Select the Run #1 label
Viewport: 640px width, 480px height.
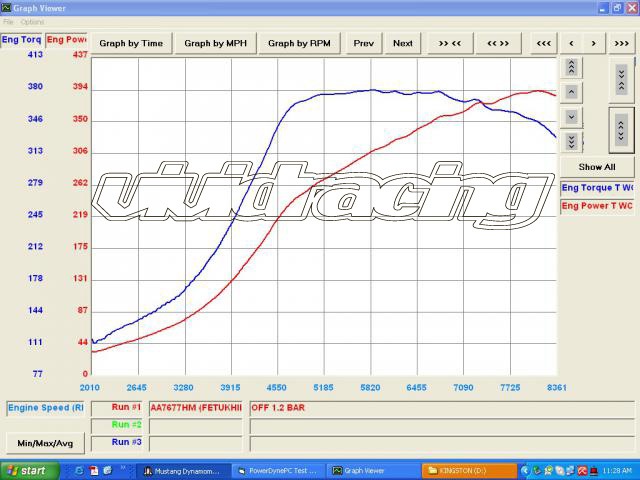tap(117, 408)
